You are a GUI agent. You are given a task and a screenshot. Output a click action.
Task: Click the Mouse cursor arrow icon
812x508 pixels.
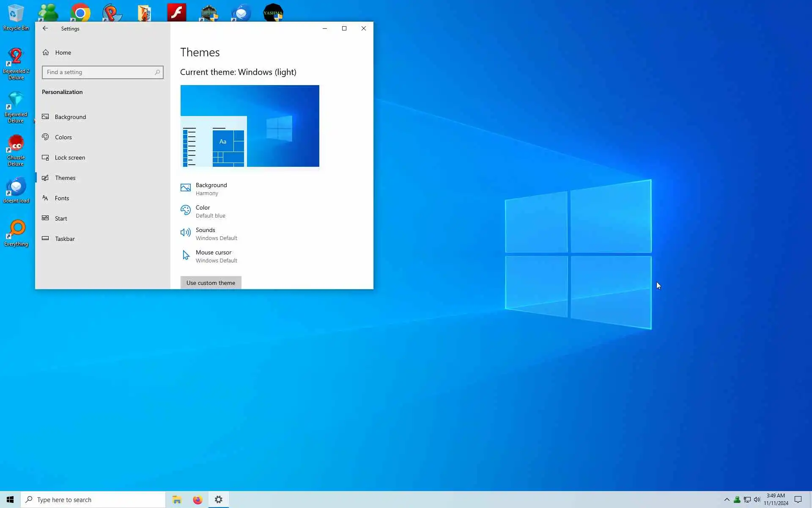[x=186, y=255]
